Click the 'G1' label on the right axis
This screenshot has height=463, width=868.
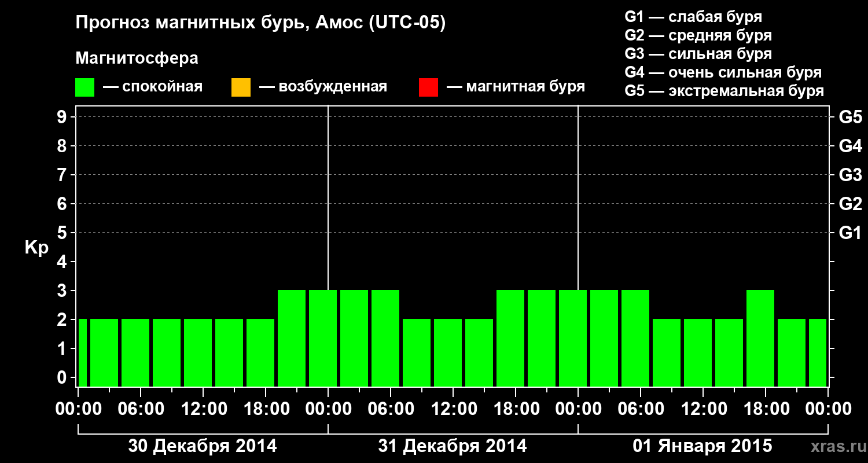(850, 233)
